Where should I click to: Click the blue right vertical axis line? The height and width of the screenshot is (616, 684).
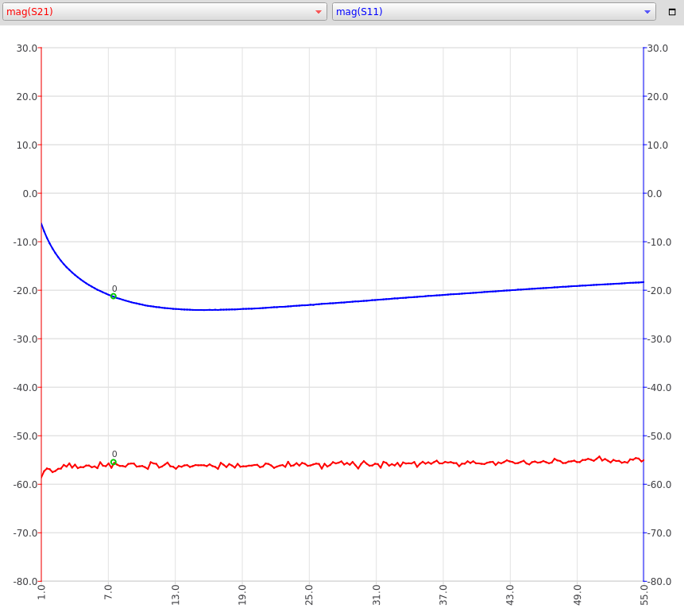tap(643, 318)
